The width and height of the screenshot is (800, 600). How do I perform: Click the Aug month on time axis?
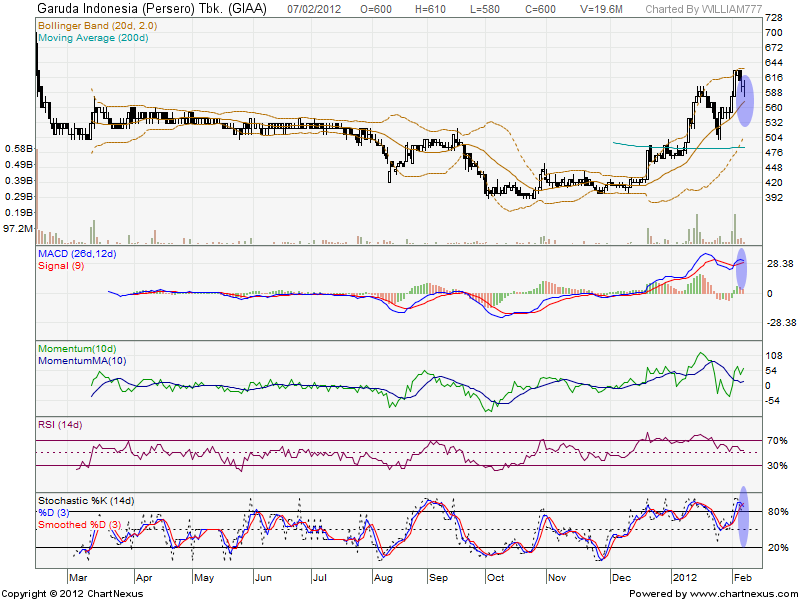pos(383,578)
